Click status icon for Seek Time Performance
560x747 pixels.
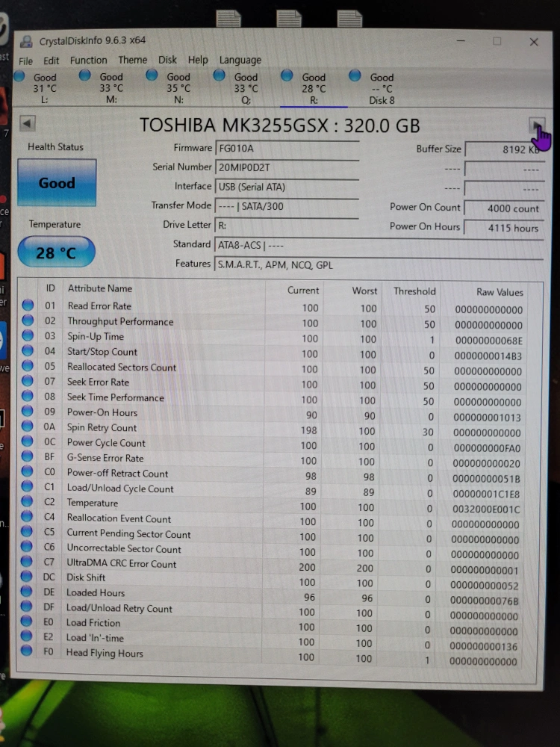[28, 396]
